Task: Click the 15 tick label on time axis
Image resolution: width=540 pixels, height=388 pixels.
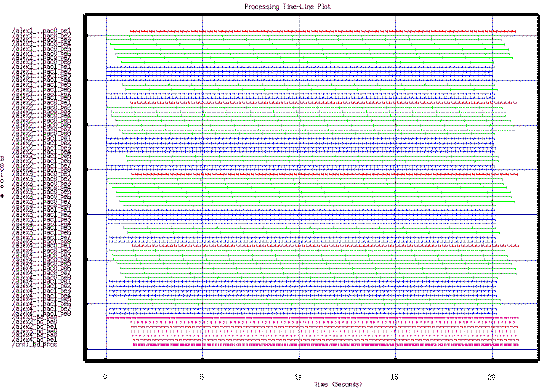Action: coord(394,377)
